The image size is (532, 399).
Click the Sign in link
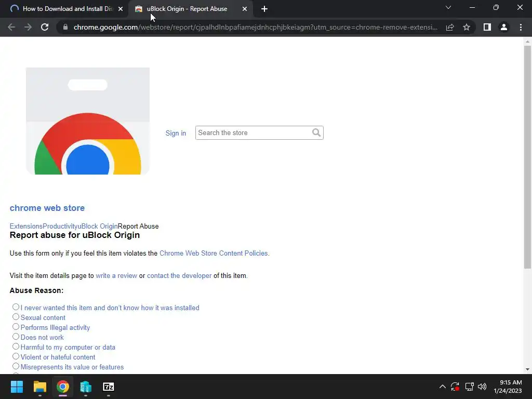(x=176, y=134)
